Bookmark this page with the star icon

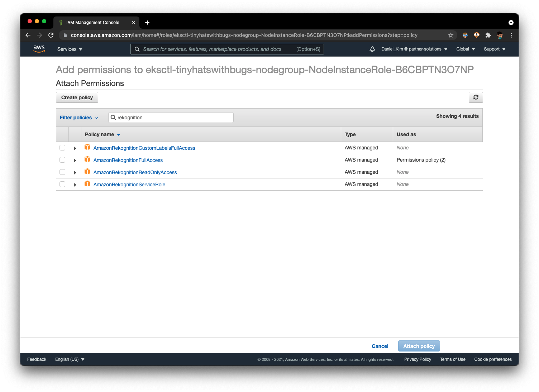coord(451,35)
